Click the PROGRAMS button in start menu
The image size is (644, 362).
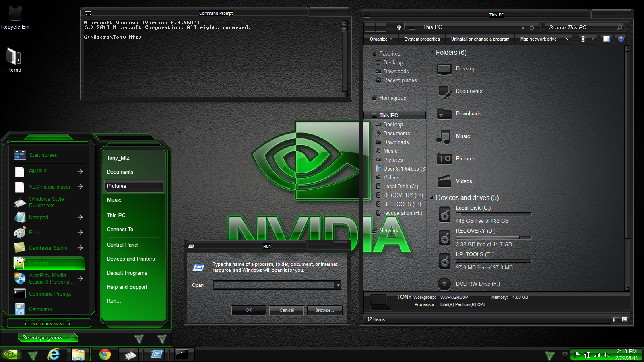(x=48, y=323)
